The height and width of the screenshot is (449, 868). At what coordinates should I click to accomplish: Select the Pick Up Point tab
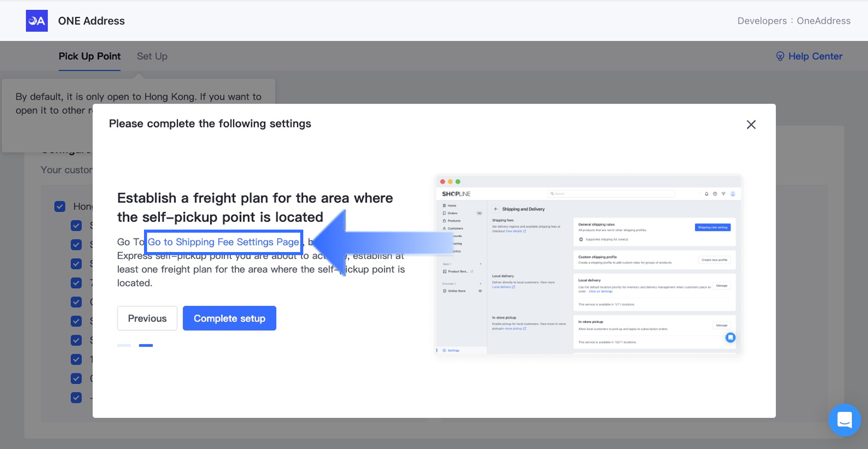point(89,56)
